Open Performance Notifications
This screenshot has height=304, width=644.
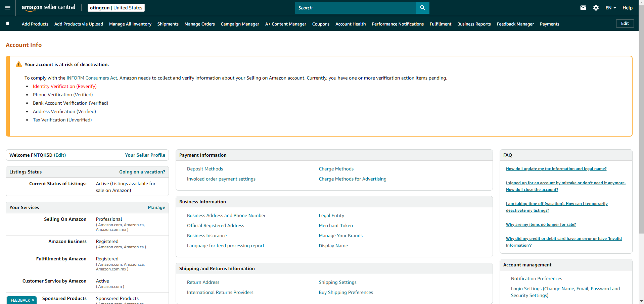[x=398, y=24]
